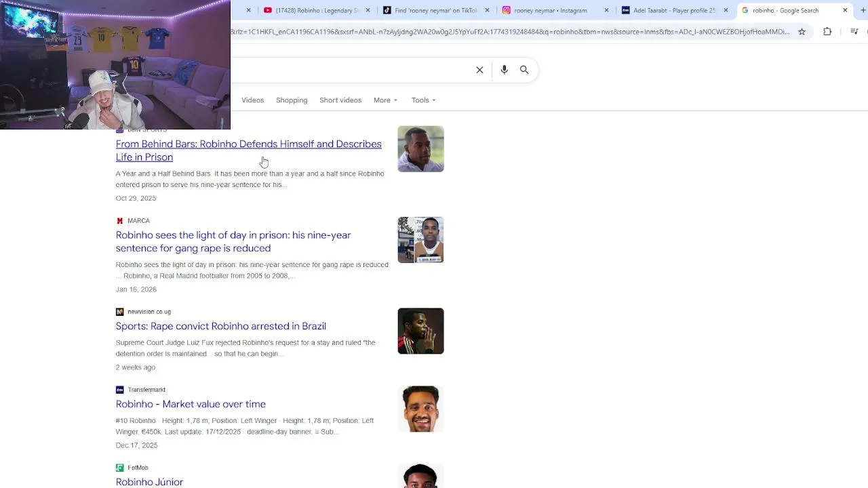Open the browser extensions puzzle icon
This screenshot has height=488, width=868.
pyautogui.click(x=827, y=32)
